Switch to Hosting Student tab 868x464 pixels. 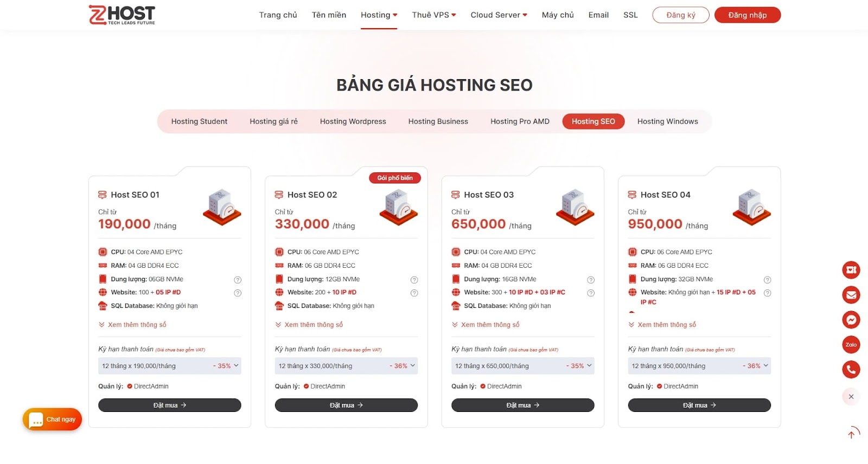pyautogui.click(x=199, y=121)
